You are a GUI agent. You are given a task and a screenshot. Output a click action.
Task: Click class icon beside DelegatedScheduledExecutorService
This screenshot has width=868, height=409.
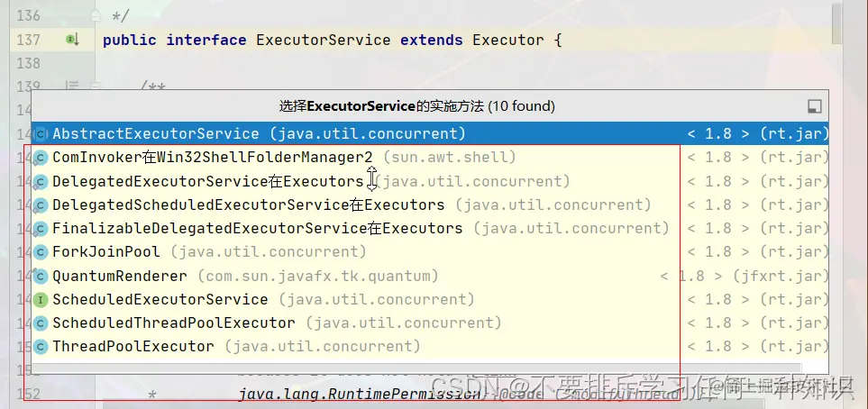[41, 206]
